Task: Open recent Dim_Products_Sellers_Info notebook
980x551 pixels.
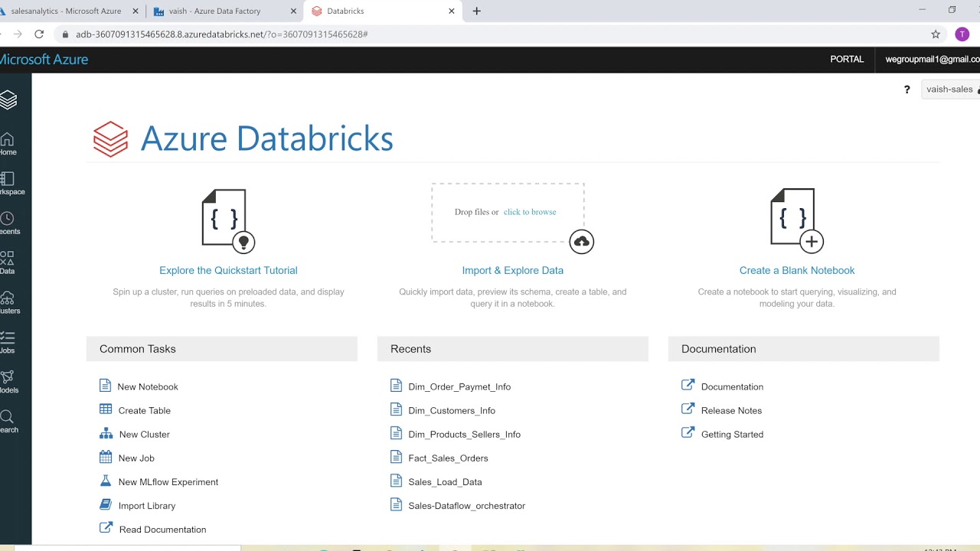Action: point(464,434)
